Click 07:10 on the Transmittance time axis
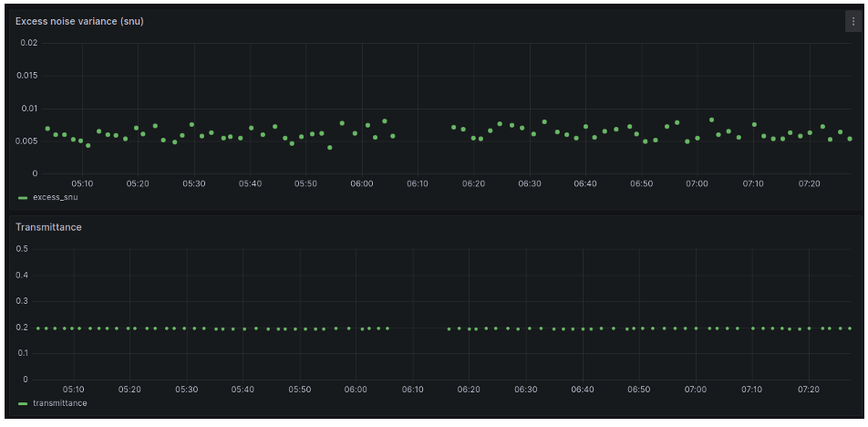This screenshot has height=427, width=868. [x=752, y=390]
